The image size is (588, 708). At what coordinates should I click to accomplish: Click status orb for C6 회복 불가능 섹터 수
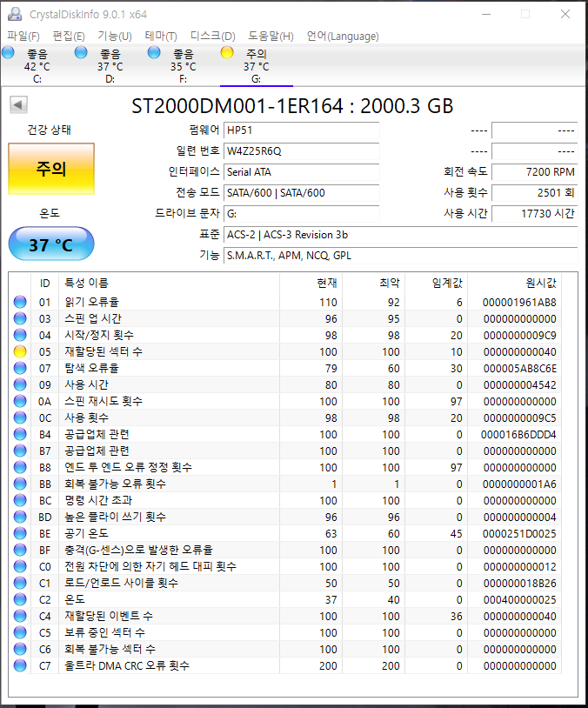pyautogui.click(x=20, y=650)
